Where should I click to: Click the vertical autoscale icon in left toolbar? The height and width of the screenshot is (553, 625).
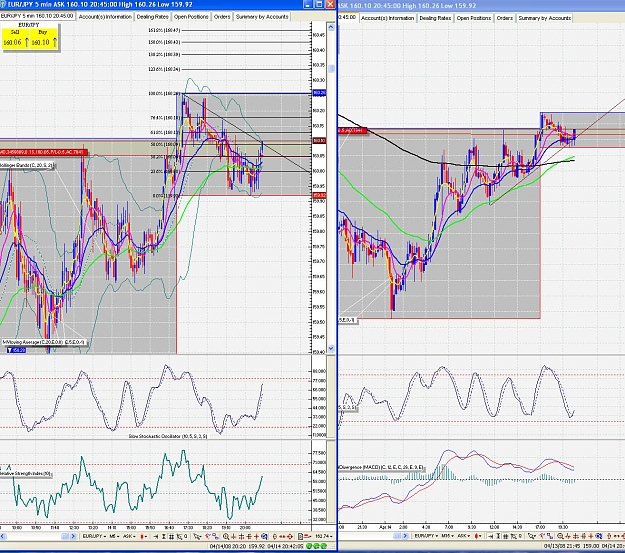click(x=163, y=536)
